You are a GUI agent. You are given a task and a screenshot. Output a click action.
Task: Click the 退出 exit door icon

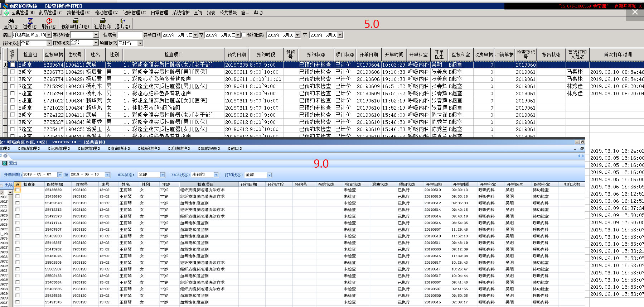pos(123,21)
